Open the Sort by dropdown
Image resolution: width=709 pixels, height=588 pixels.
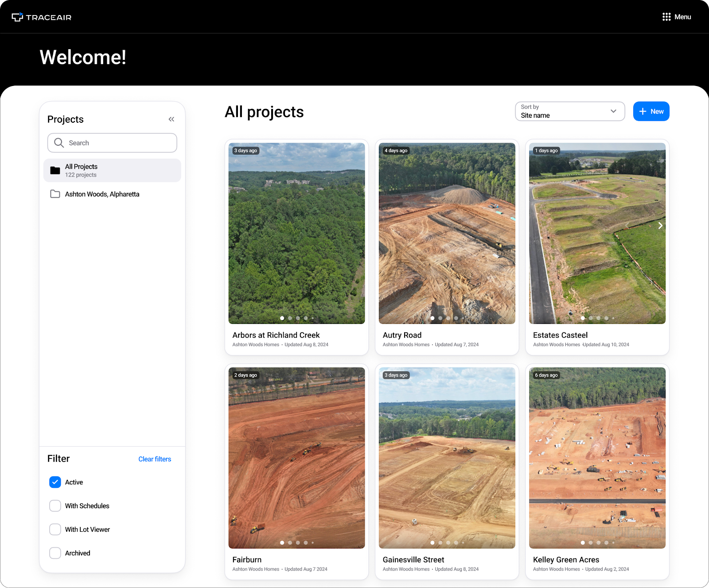point(569,111)
